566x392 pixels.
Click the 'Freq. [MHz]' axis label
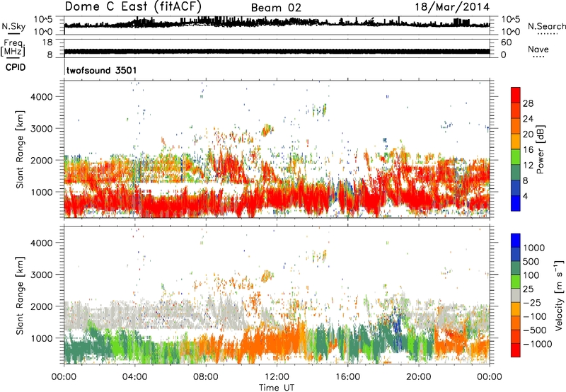(x=13, y=48)
